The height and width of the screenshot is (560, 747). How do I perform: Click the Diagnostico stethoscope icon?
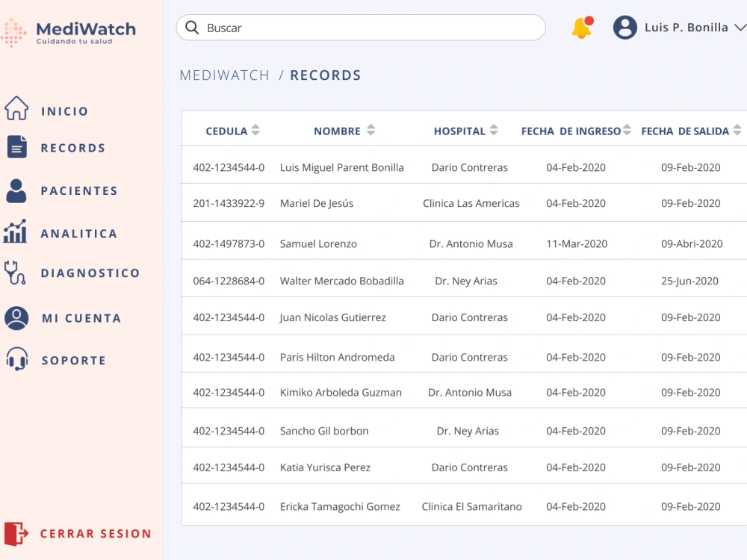pos(15,273)
